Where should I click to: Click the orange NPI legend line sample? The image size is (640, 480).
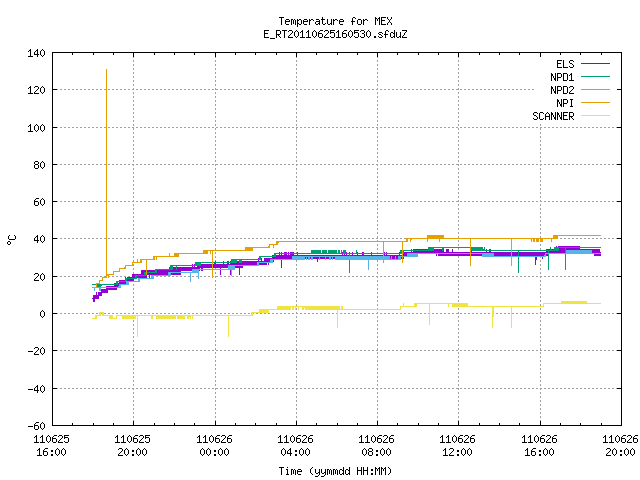click(595, 103)
